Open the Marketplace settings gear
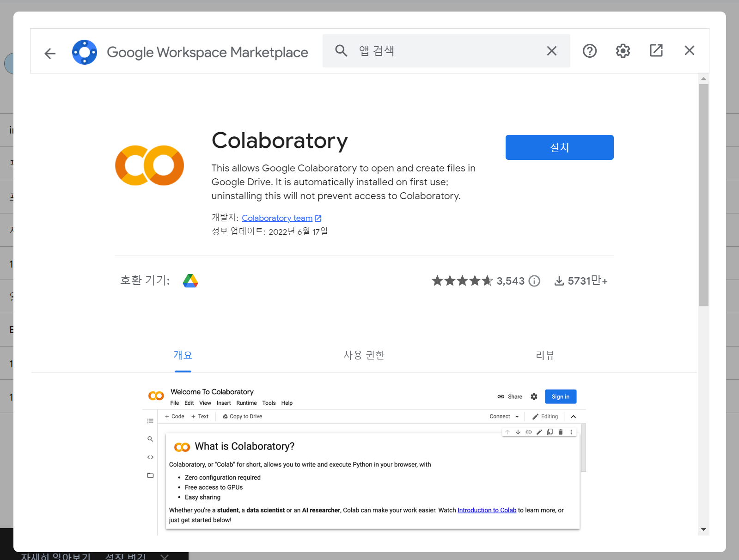 [623, 51]
